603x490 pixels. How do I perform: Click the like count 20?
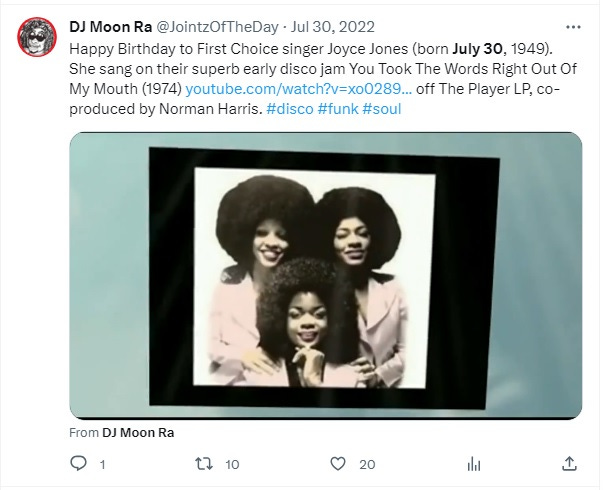tap(367, 465)
